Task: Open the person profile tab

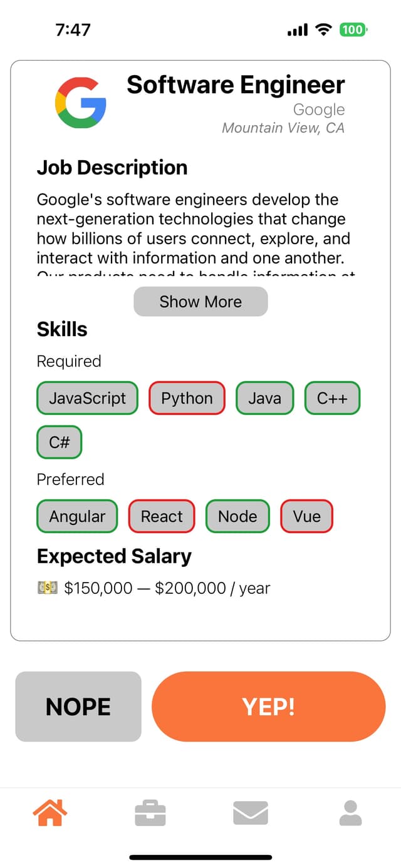Action: tap(350, 813)
